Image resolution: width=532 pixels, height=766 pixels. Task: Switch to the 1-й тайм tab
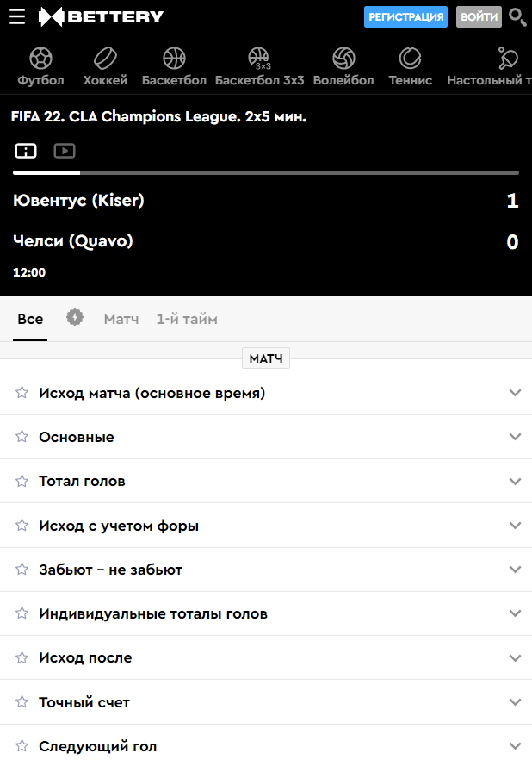pos(187,319)
